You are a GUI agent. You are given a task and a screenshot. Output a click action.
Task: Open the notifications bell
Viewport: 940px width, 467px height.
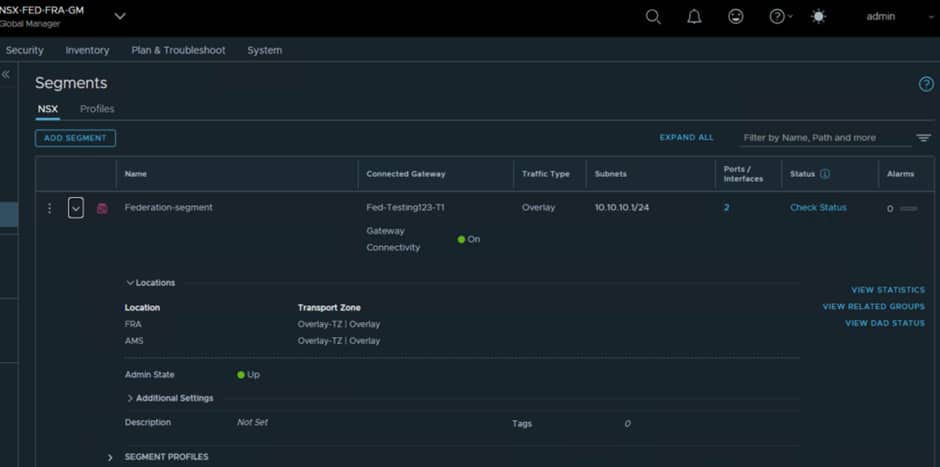coord(694,17)
